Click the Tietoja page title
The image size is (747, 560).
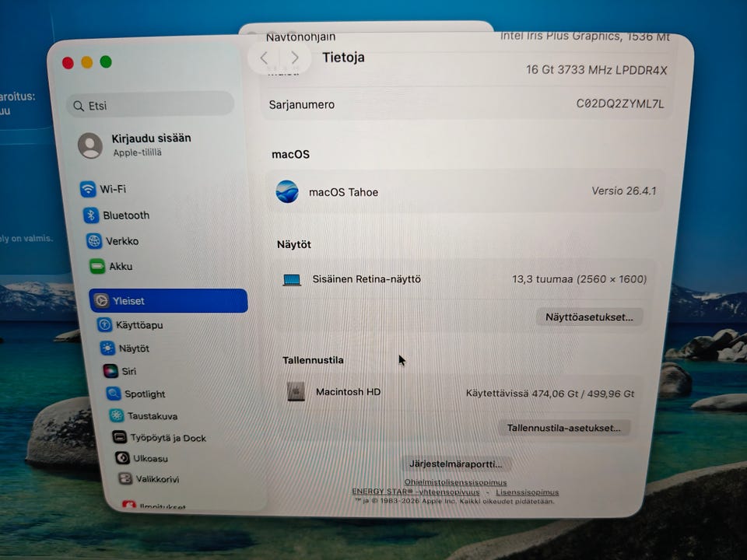tap(343, 58)
